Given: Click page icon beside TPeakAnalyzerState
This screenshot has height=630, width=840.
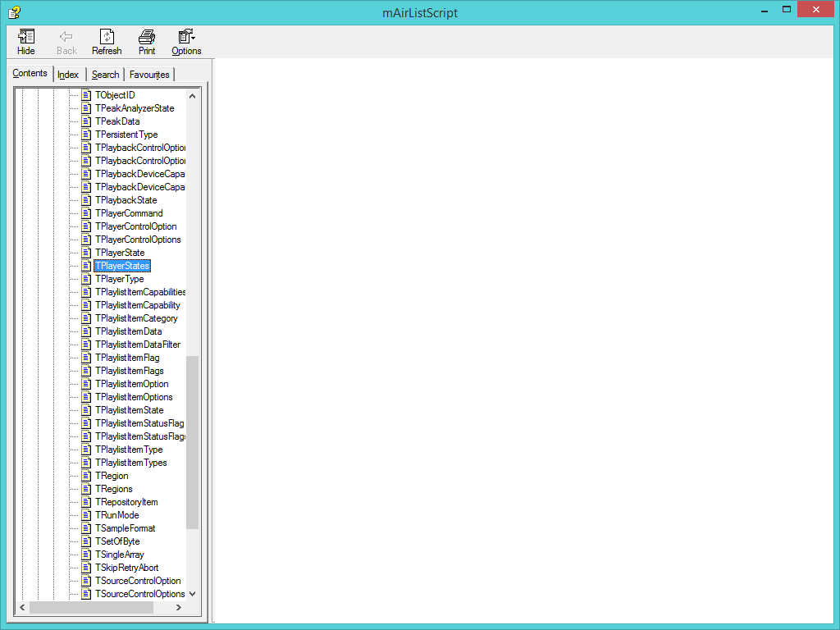Looking at the screenshot, I should tap(86, 108).
